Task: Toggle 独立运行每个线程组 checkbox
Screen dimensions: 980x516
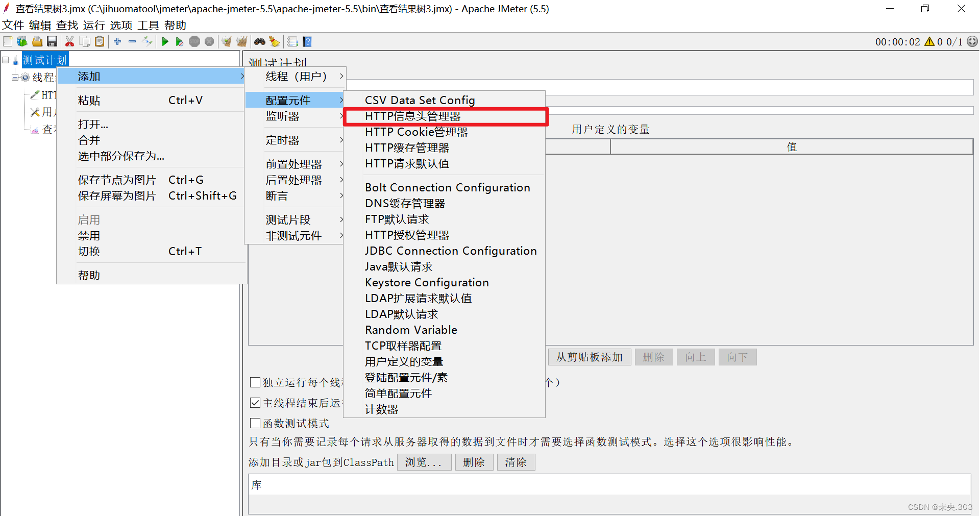Action: [255, 382]
